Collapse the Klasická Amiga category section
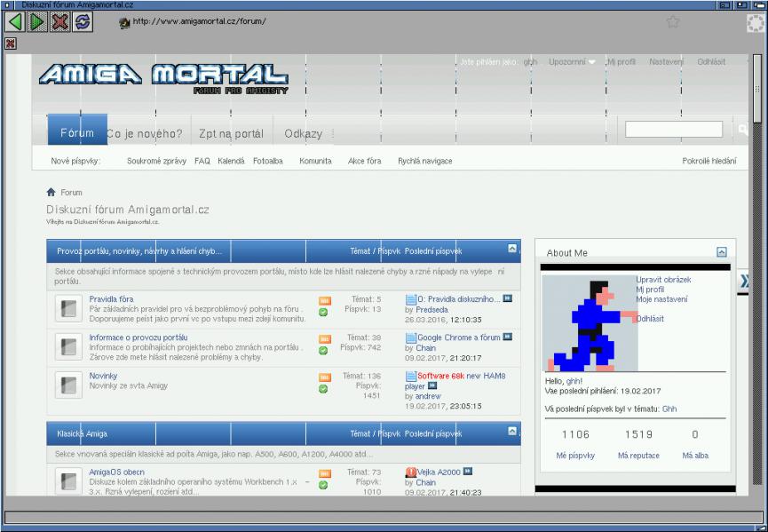Image resolution: width=768 pixels, height=532 pixels. pos(512,431)
